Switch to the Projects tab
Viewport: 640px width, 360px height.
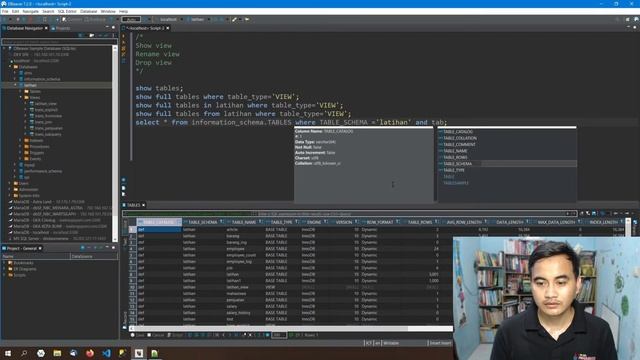click(x=61, y=28)
